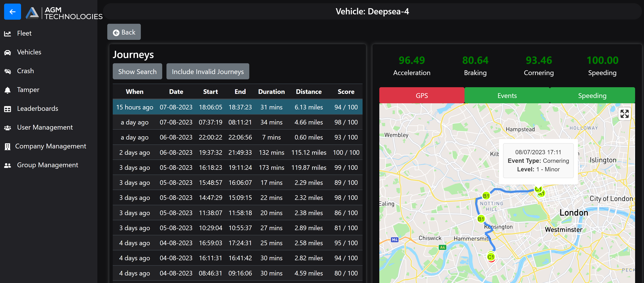Open Group Management
Screen dimensions: 644x283
(48, 165)
